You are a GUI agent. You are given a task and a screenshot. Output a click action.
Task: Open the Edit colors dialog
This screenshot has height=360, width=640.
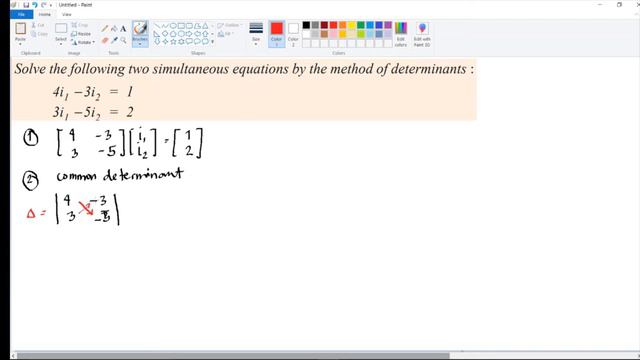click(x=401, y=34)
